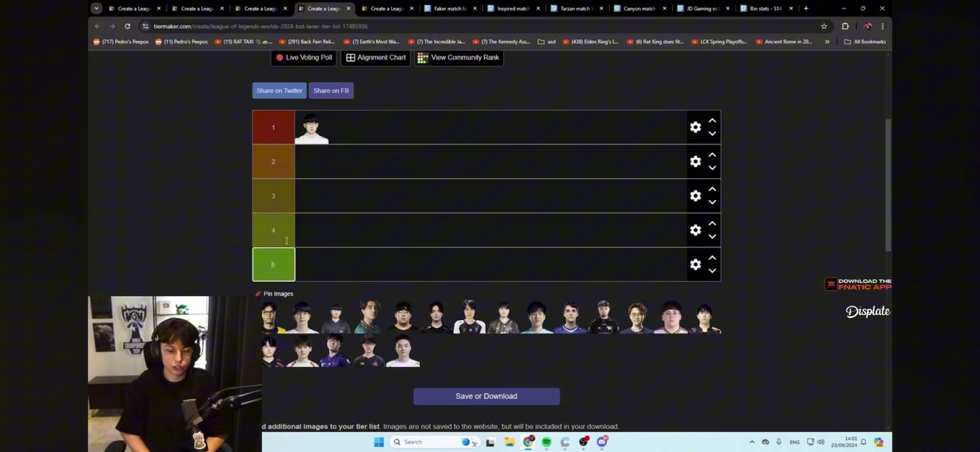This screenshot has height=452, width=980.
Task: Click the player image in tier 1 row
Action: click(311, 129)
